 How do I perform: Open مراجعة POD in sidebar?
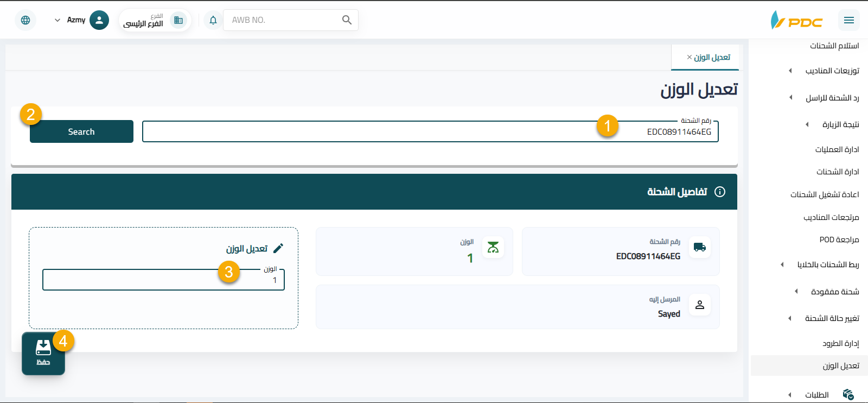pos(839,240)
